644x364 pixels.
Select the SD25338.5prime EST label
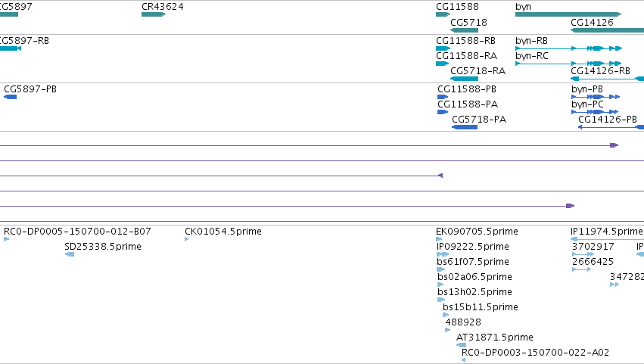click(103, 247)
